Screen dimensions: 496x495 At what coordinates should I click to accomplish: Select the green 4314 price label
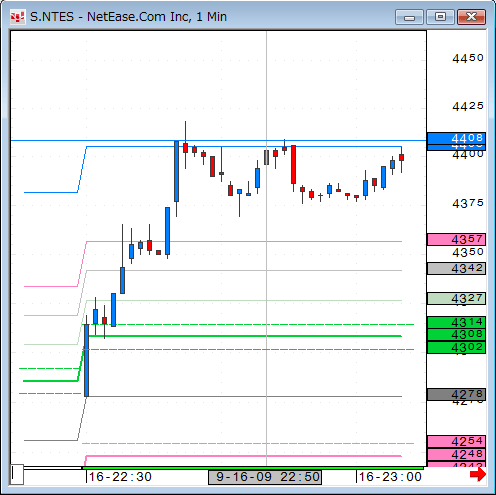(456, 322)
